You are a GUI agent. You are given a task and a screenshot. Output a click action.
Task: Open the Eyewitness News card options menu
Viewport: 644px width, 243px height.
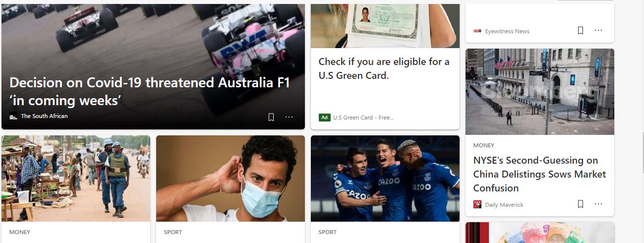(598, 30)
